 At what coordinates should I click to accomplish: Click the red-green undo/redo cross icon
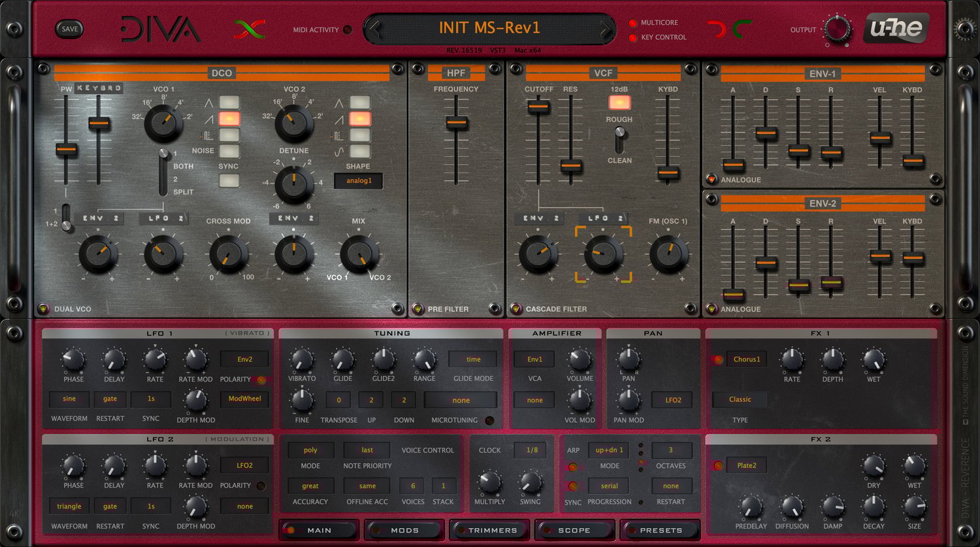coord(250,29)
